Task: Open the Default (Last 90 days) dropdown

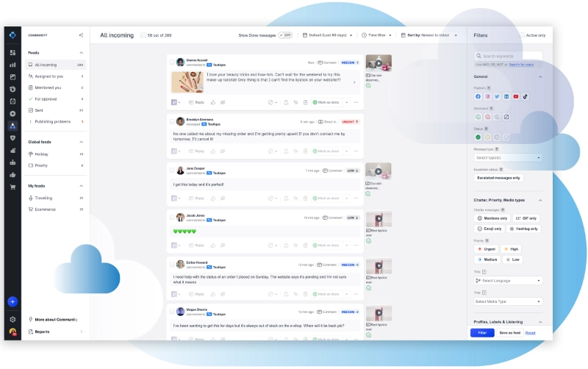Action: pyautogui.click(x=328, y=35)
